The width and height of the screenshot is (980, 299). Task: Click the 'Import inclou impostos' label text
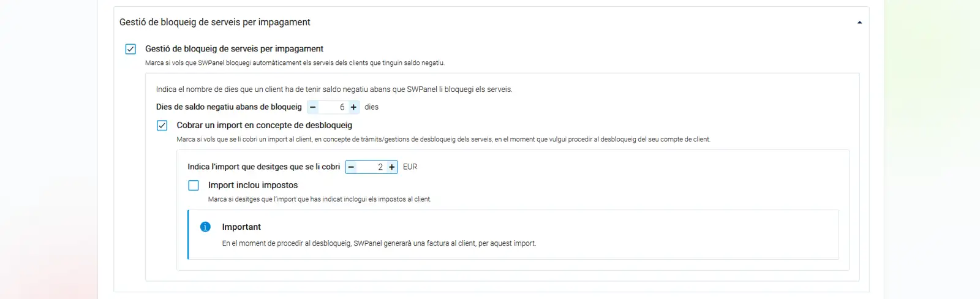click(252, 185)
